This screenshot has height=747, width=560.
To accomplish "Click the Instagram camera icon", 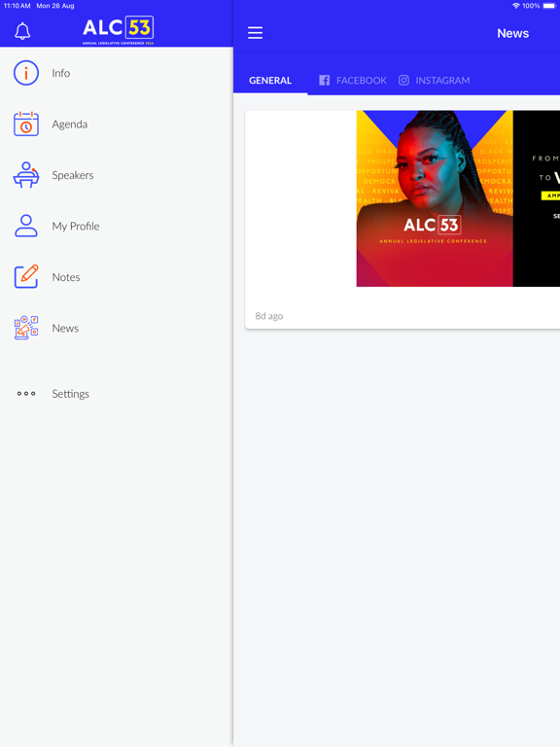I will click(403, 80).
